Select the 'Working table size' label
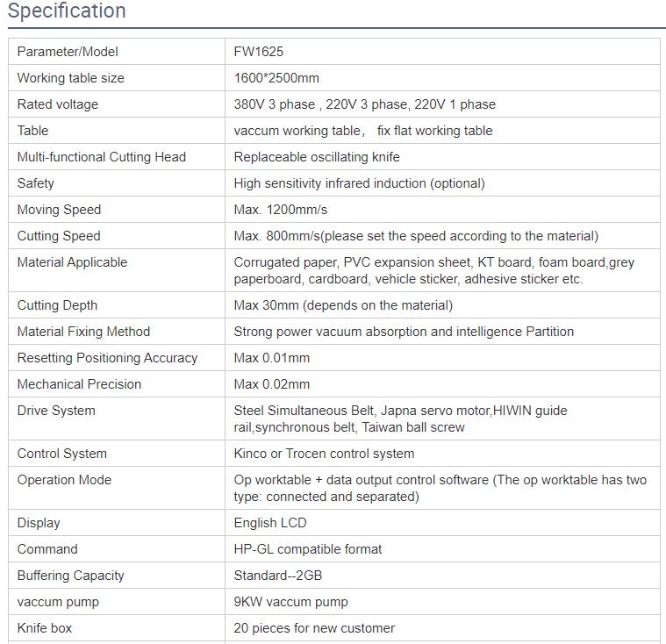This screenshot has width=666, height=644. coord(70,78)
